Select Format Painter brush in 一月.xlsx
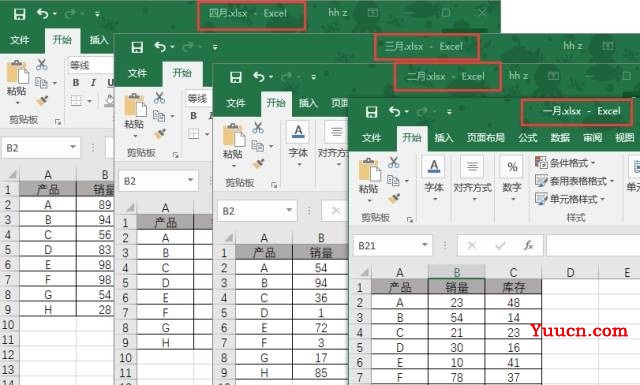Image resolution: width=640 pixels, height=385 pixels. 394,198
